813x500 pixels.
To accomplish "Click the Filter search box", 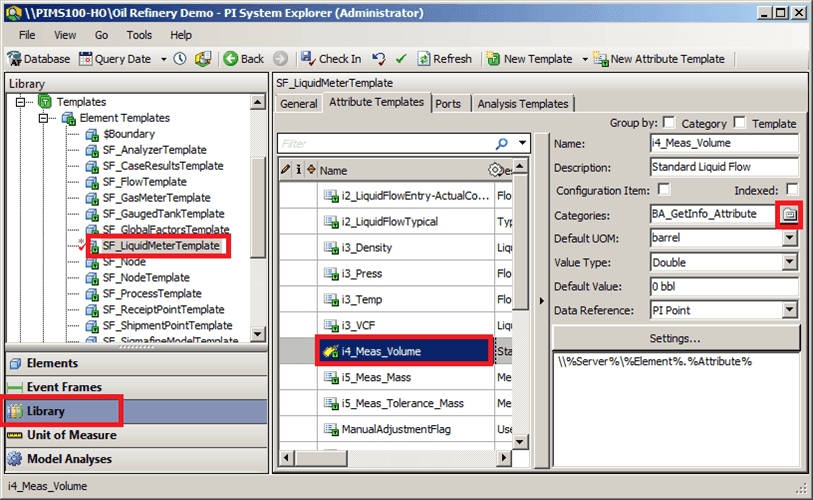I will coord(385,144).
